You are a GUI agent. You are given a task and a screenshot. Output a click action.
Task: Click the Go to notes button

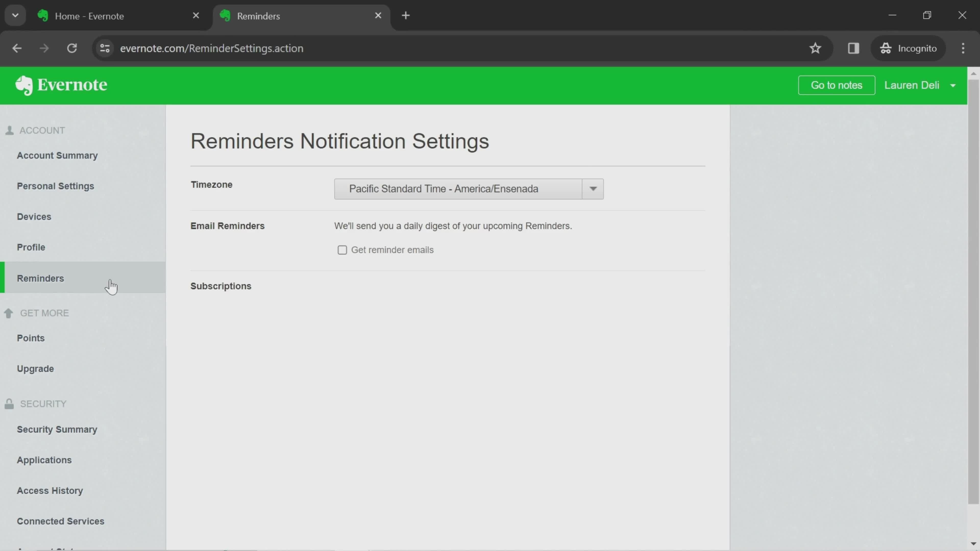click(837, 85)
